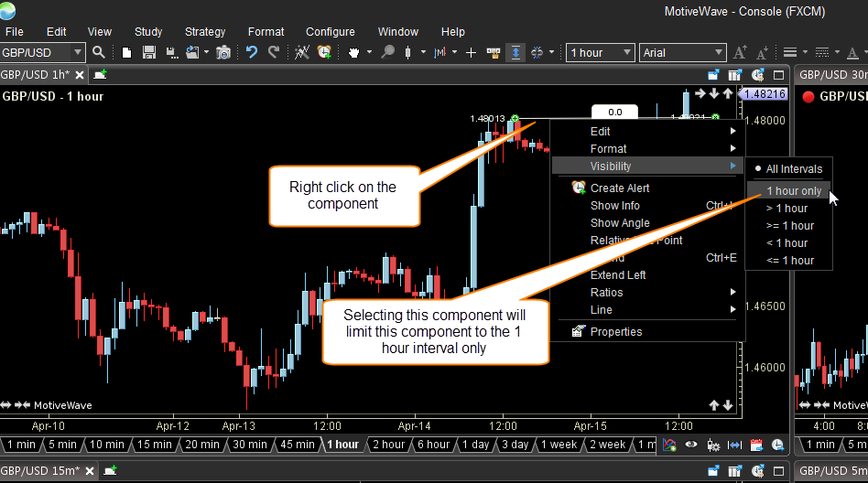The height and width of the screenshot is (483, 868).
Task: Click the zoom magnifier tool icon
Action: click(x=388, y=52)
